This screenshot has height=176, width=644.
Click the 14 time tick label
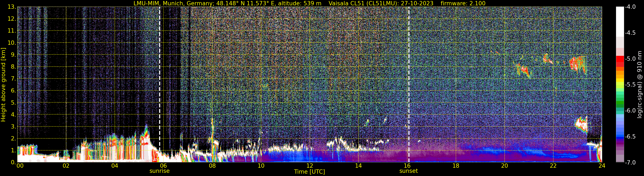click(x=358, y=166)
